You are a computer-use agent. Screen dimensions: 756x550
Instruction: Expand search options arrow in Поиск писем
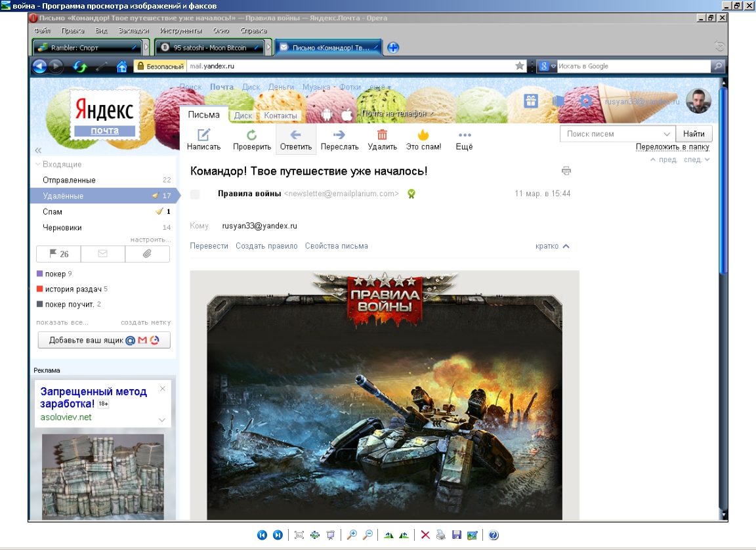coord(666,134)
